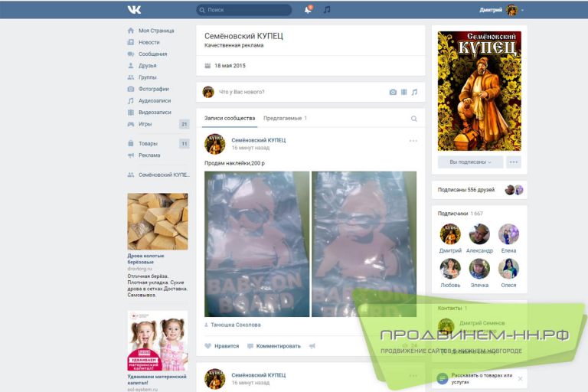Attach video using the film icon

click(404, 92)
